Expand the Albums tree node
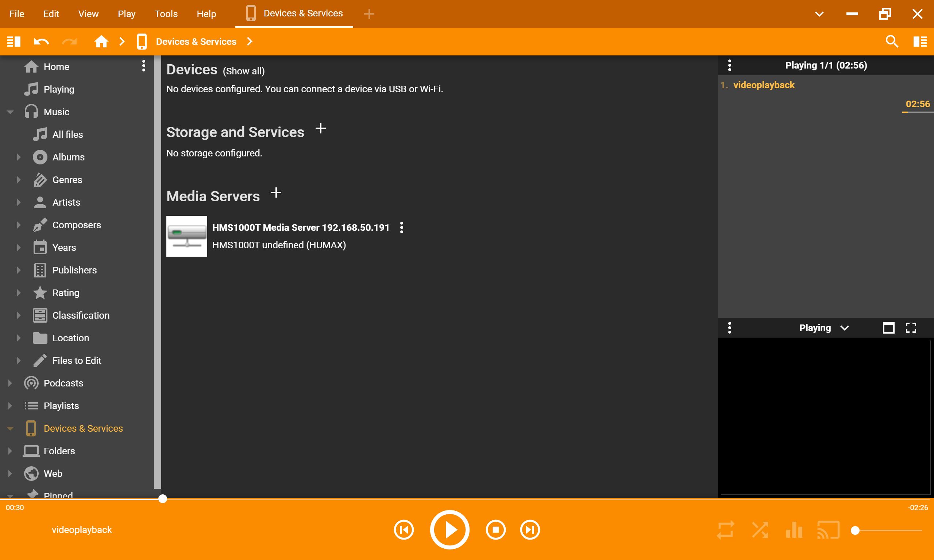 coord(19,157)
